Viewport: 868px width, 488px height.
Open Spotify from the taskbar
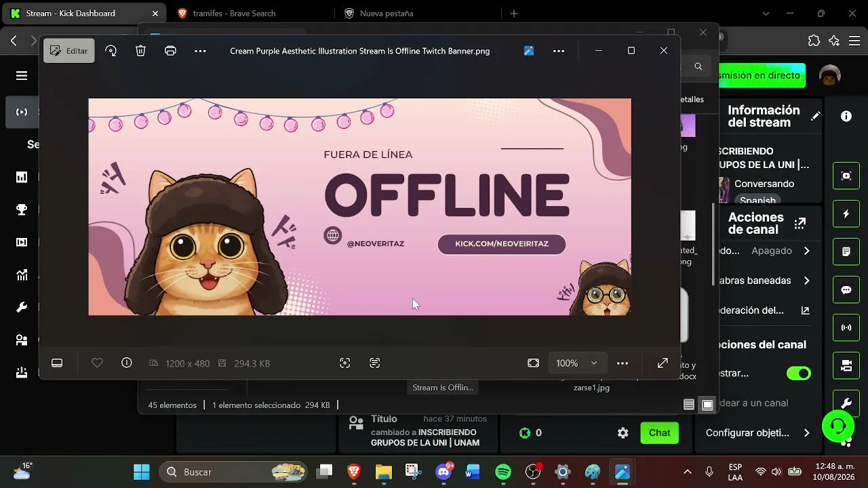click(503, 472)
